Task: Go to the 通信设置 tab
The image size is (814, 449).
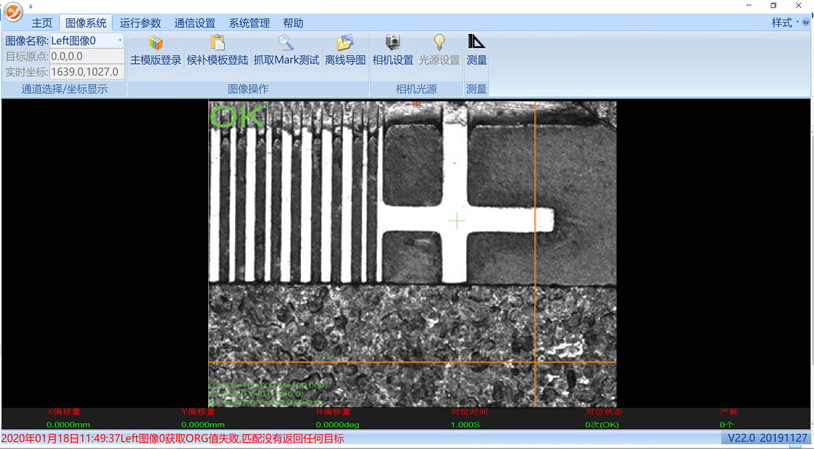Action: click(x=194, y=23)
